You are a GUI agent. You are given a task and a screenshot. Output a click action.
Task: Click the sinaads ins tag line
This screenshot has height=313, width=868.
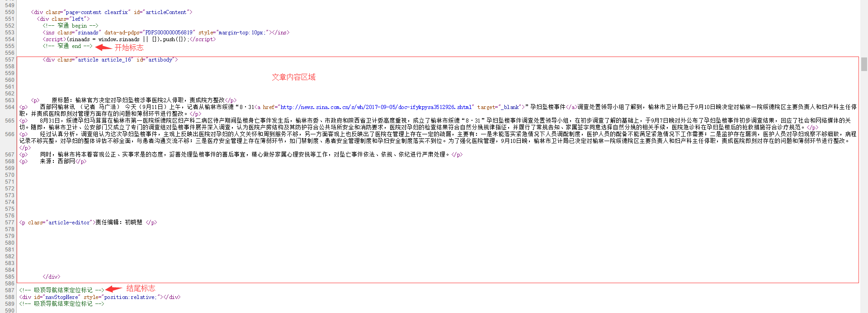[x=166, y=33]
